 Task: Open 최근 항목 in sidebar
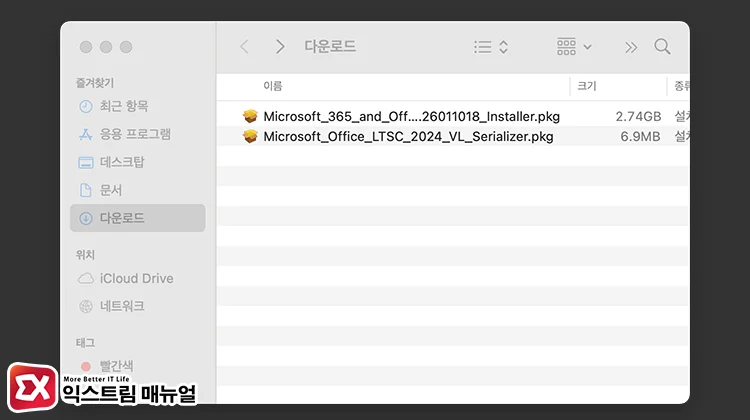138,106
